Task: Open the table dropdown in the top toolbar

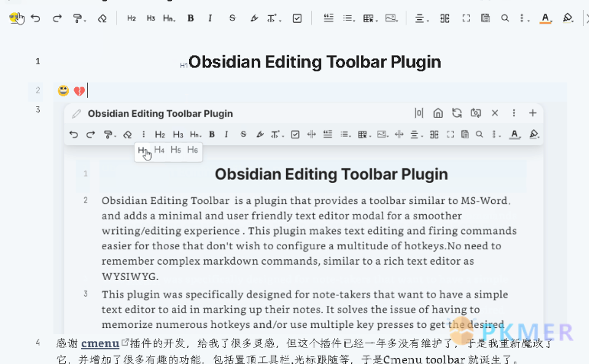Action: [370, 18]
